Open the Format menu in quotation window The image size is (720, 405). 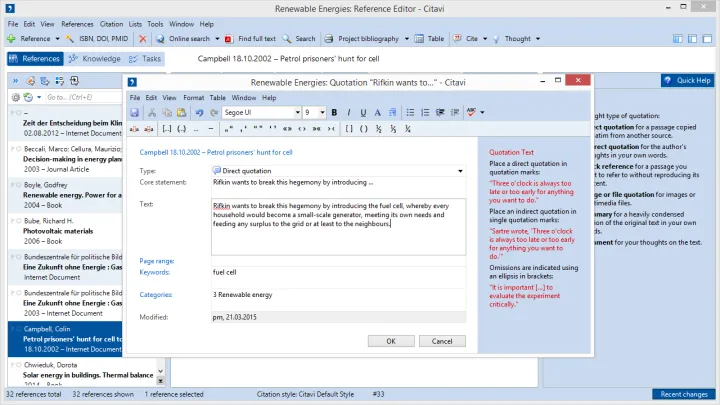coord(193,98)
